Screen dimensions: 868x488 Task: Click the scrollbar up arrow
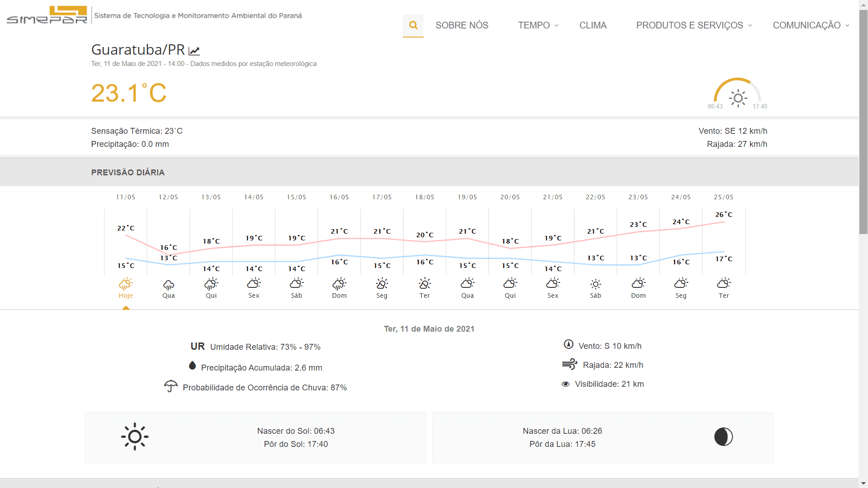coord(863,4)
